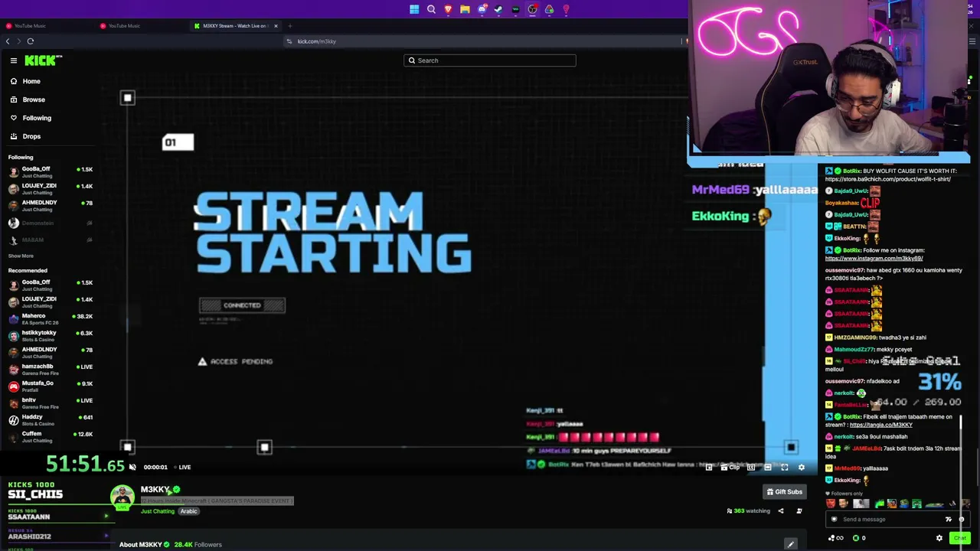
Task: Open File Explorer from the taskbar
Action: (465, 9)
